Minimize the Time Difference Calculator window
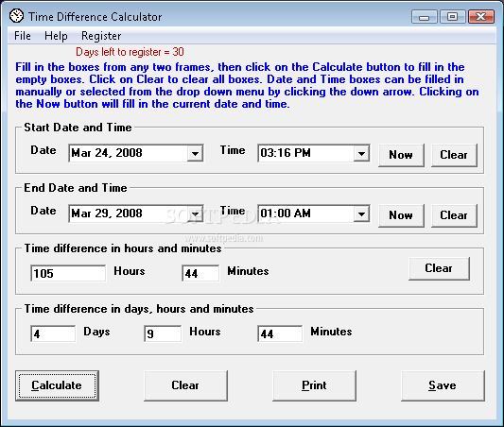The image size is (504, 427). 424,17
